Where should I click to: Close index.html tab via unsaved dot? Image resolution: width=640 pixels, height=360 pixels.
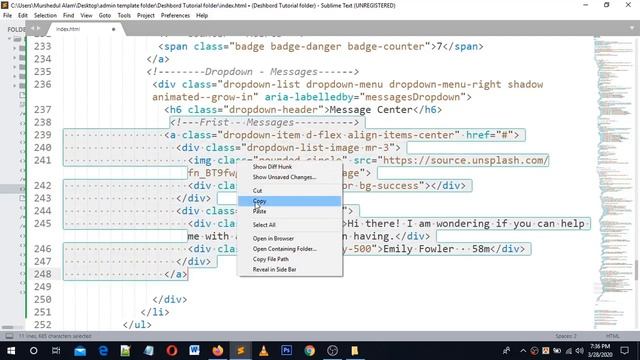pos(113,29)
